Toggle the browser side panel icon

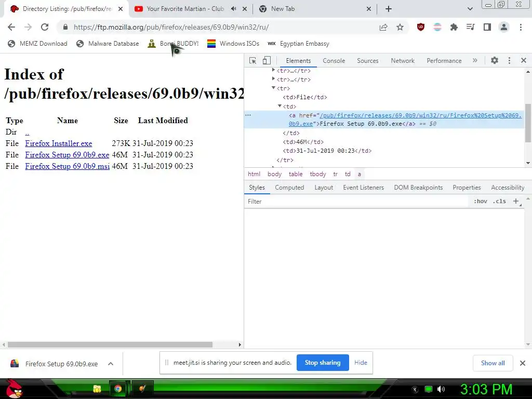pyautogui.click(x=487, y=27)
